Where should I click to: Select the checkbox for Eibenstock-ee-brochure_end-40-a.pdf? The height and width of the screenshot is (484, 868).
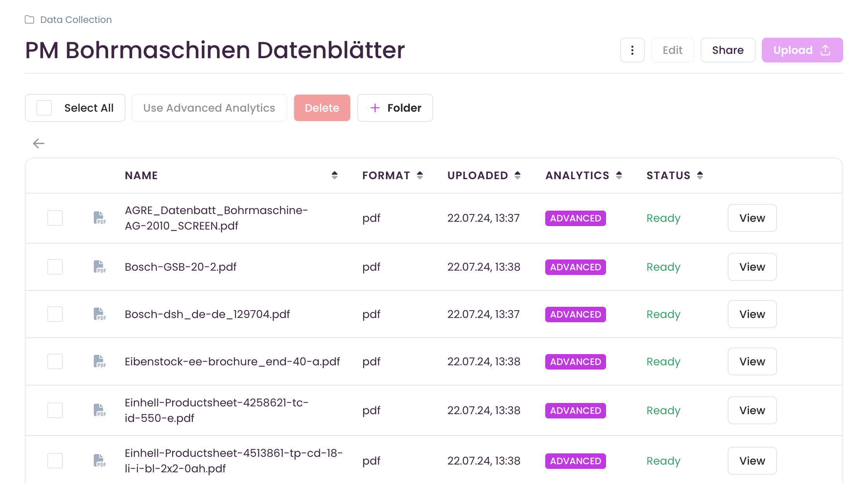click(x=55, y=361)
